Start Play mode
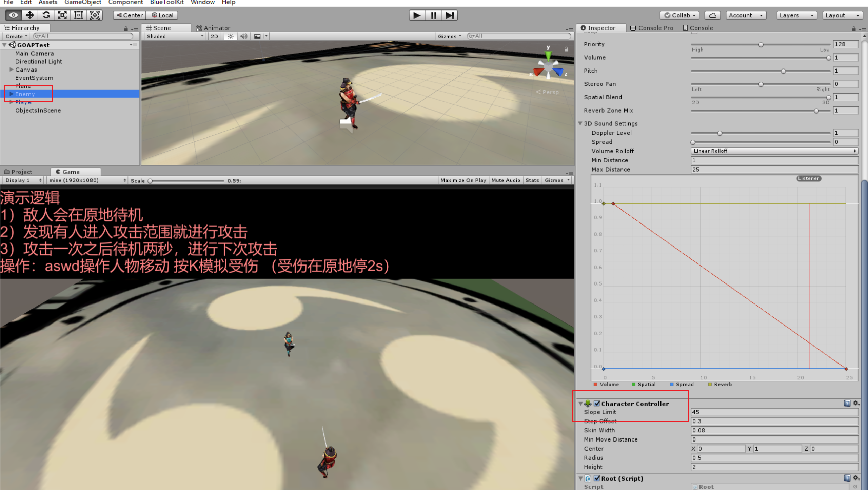The height and width of the screenshot is (490, 868). (417, 15)
